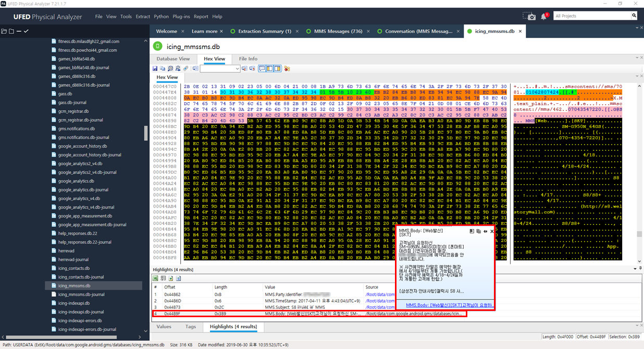The image size is (644, 349).
Task: Switch to Database View tab
Action: tap(174, 59)
